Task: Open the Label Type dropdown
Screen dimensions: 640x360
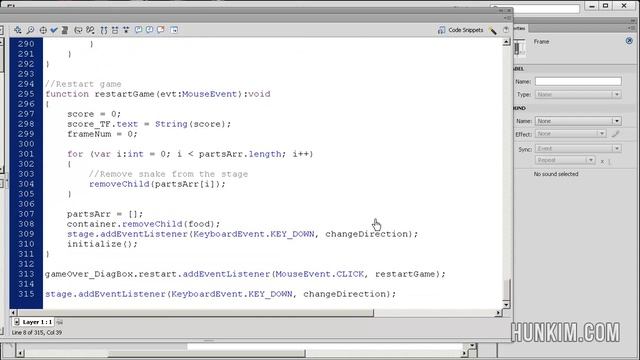Action: pyautogui.click(x=578, y=94)
